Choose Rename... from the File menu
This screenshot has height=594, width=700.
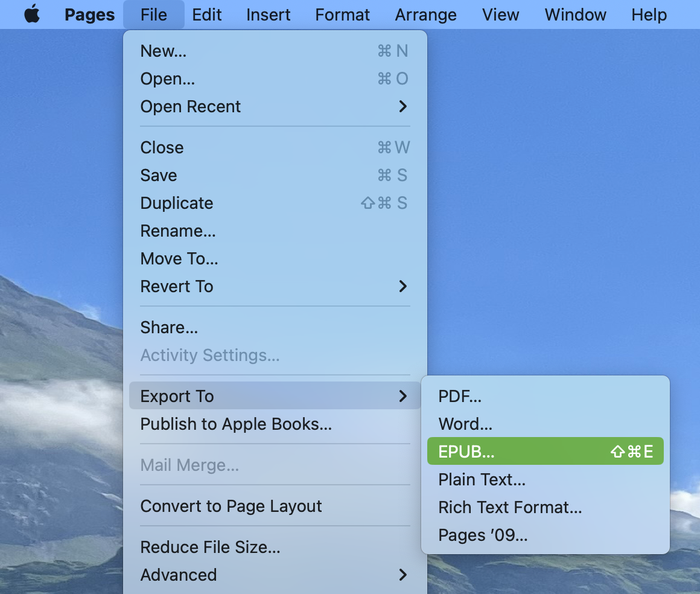point(275,231)
